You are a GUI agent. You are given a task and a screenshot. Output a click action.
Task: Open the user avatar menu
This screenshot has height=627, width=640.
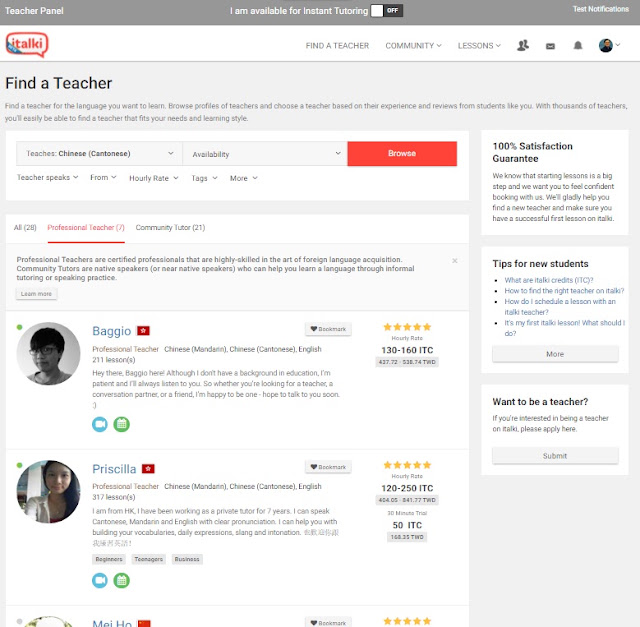pos(609,45)
